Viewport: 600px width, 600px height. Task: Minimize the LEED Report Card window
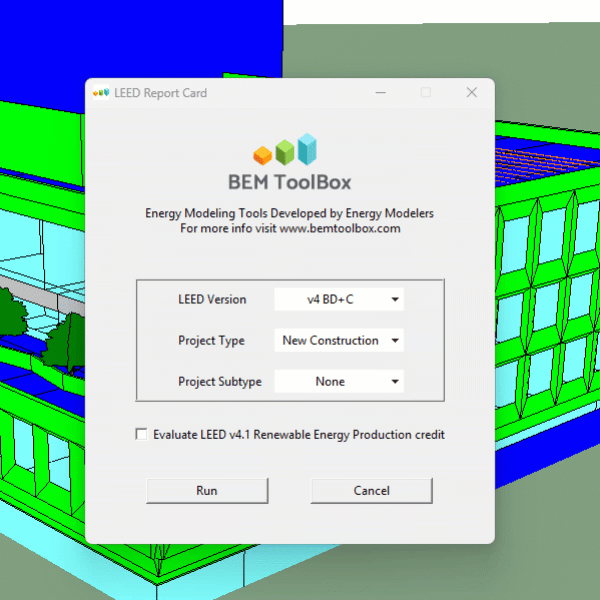click(x=380, y=92)
